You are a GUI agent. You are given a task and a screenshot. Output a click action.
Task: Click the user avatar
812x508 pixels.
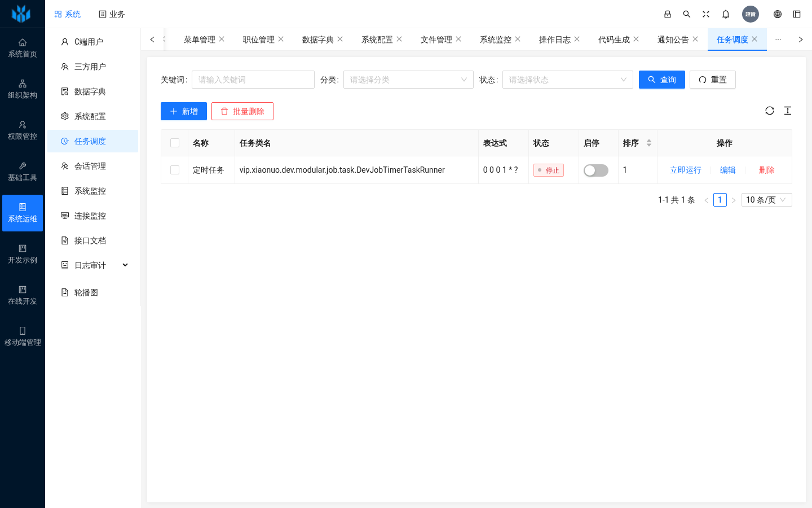pyautogui.click(x=751, y=14)
